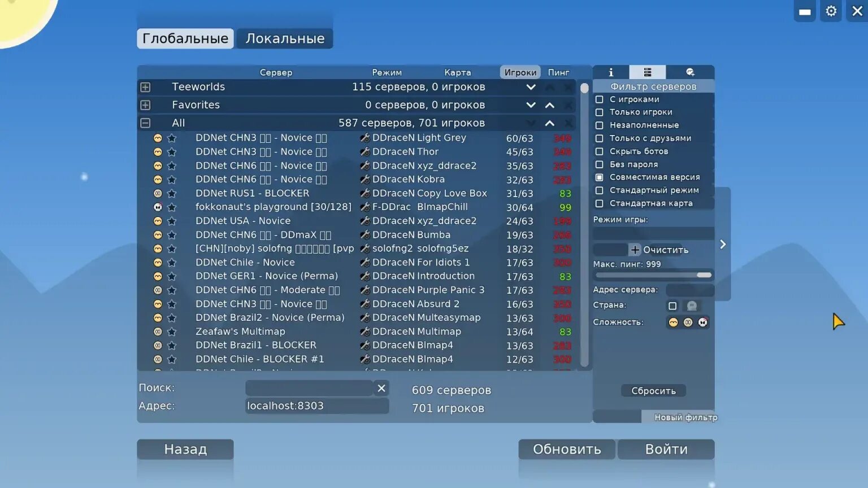Enable the Без пароля checkbox
Screen dimensions: 868x488
tap(599, 164)
